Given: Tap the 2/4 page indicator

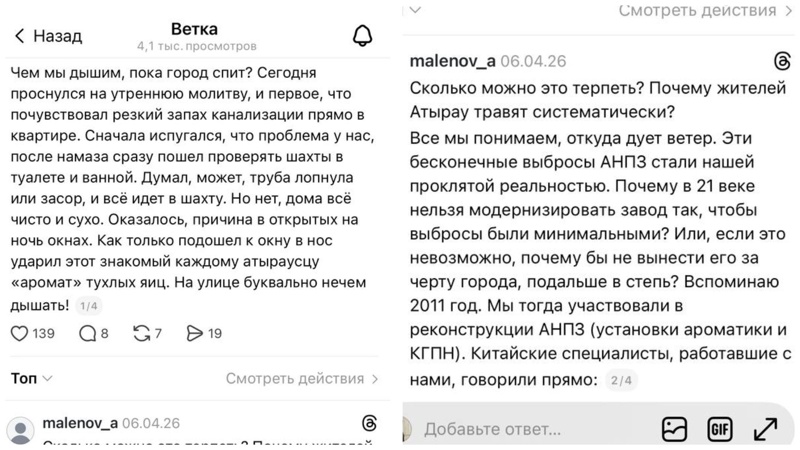Looking at the screenshot, I should 622,380.
